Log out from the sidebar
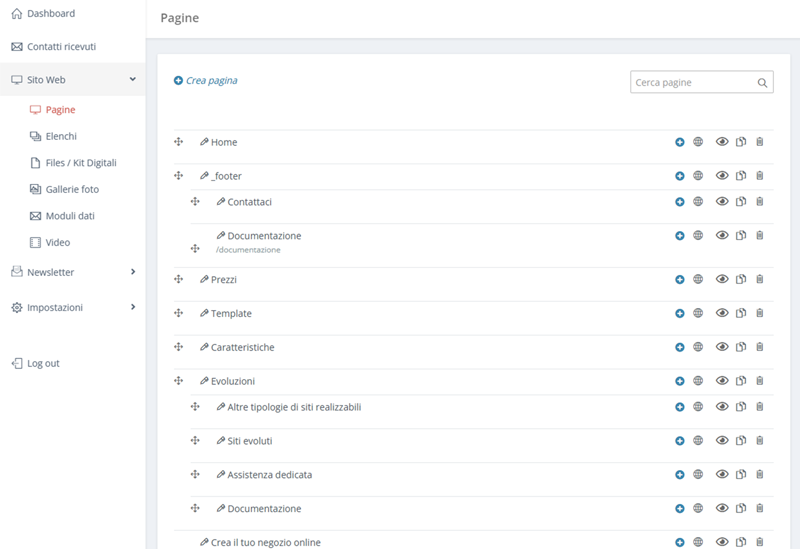Screen dimensions: 800x549 (42, 363)
